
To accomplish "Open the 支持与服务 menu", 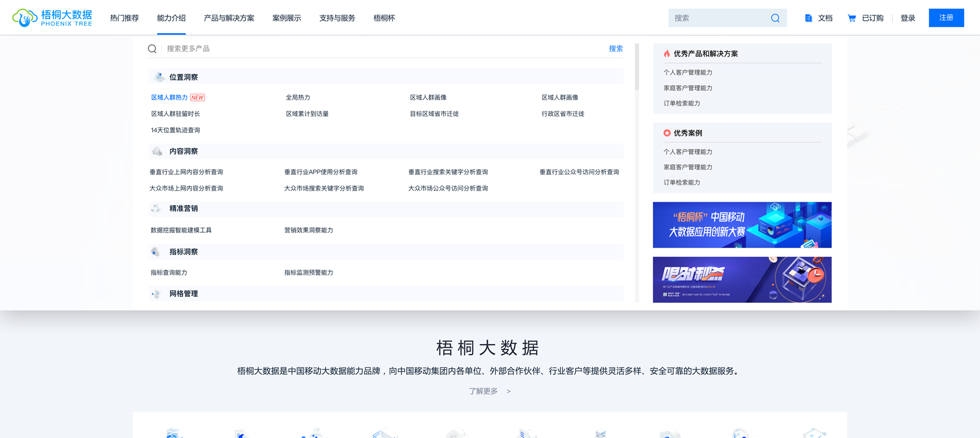I will tap(337, 18).
